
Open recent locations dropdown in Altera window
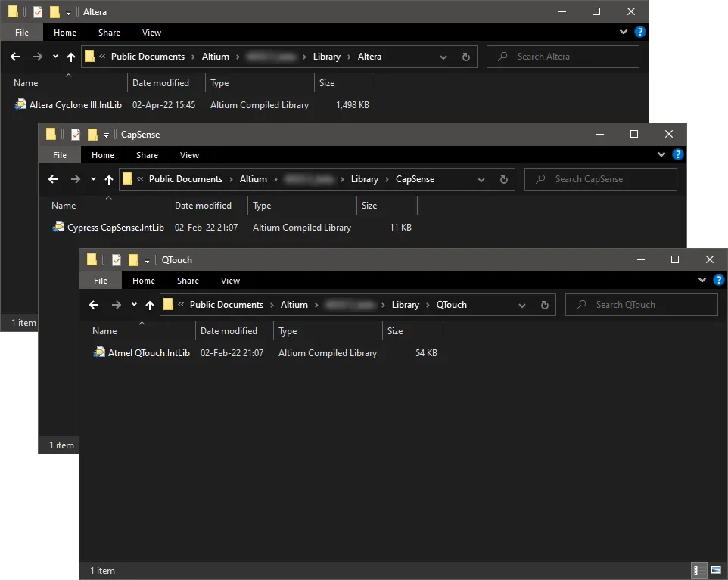coord(55,57)
